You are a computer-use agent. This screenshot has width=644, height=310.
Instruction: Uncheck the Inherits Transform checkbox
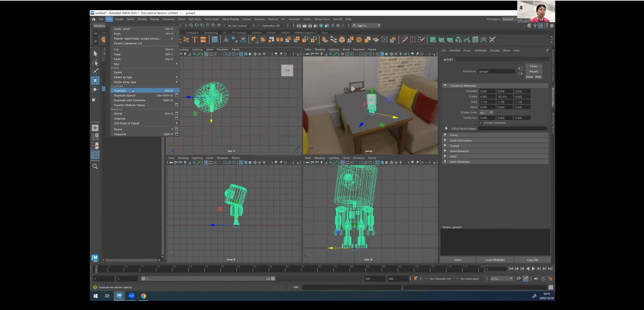pyautogui.click(x=481, y=123)
